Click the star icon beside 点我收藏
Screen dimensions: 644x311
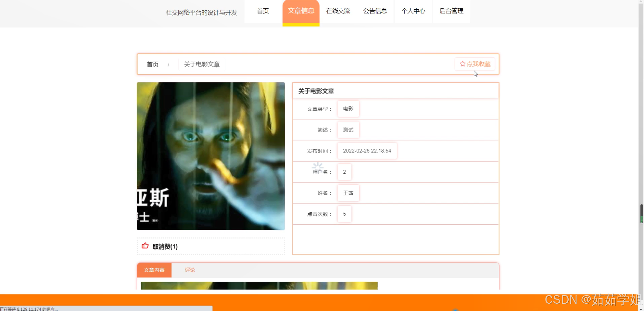(463, 64)
